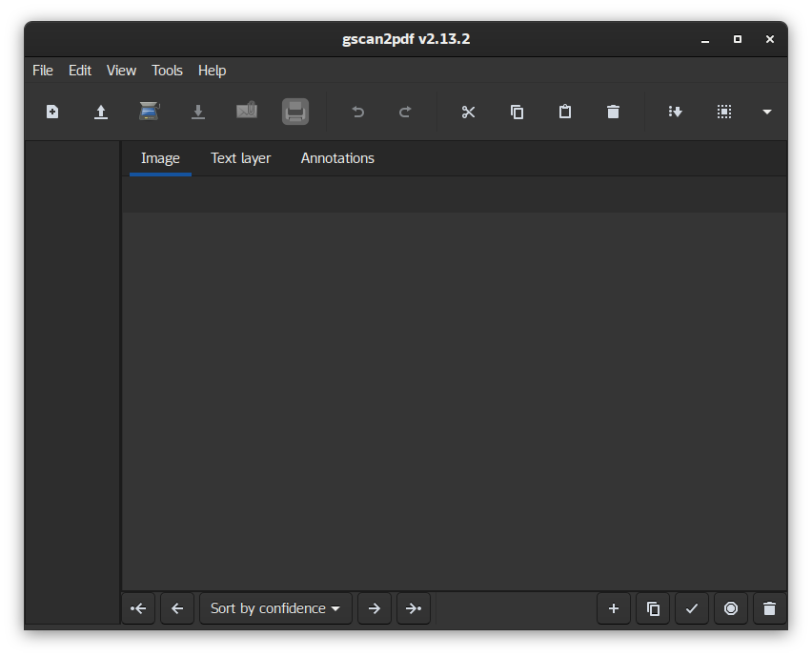Image resolution: width=812 pixels, height=657 pixels.
Task: Open the Scan document tool
Action: pyautogui.click(x=149, y=112)
